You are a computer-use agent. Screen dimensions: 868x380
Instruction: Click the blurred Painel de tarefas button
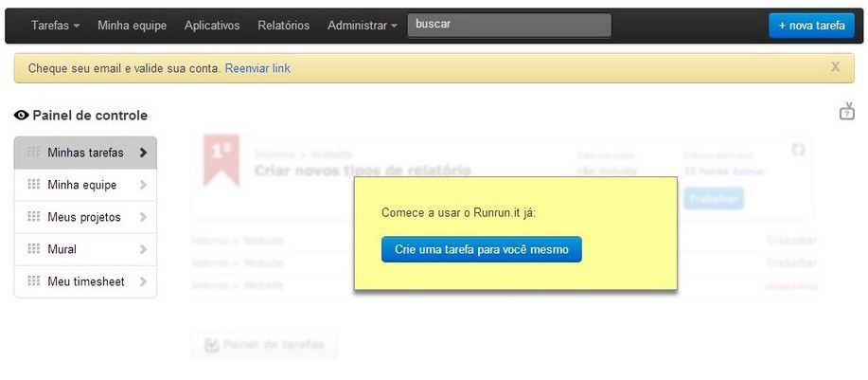point(264,345)
